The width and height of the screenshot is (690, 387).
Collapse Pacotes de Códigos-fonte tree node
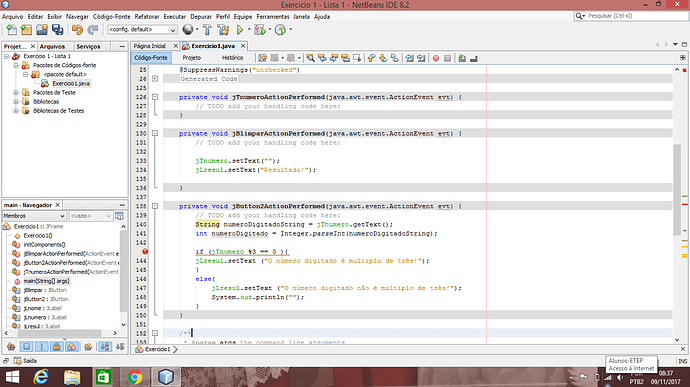click(x=16, y=65)
